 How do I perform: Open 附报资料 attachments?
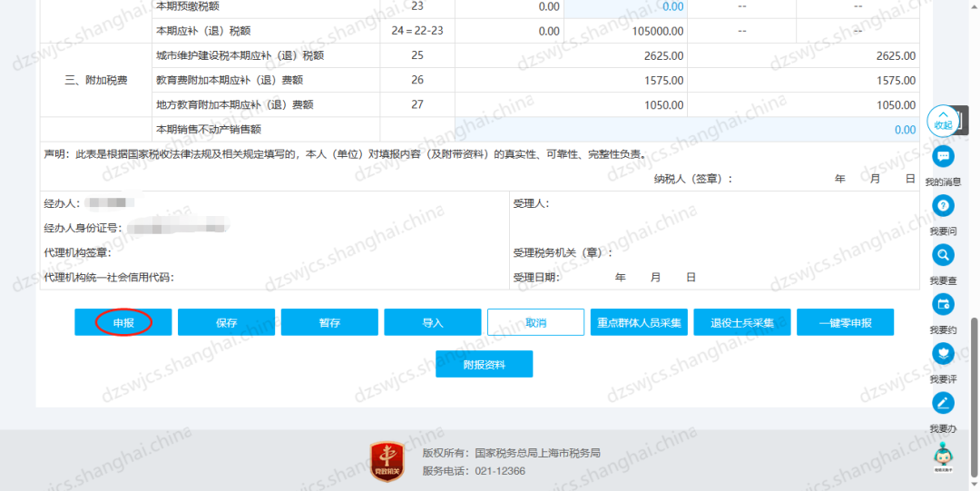point(484,364)
